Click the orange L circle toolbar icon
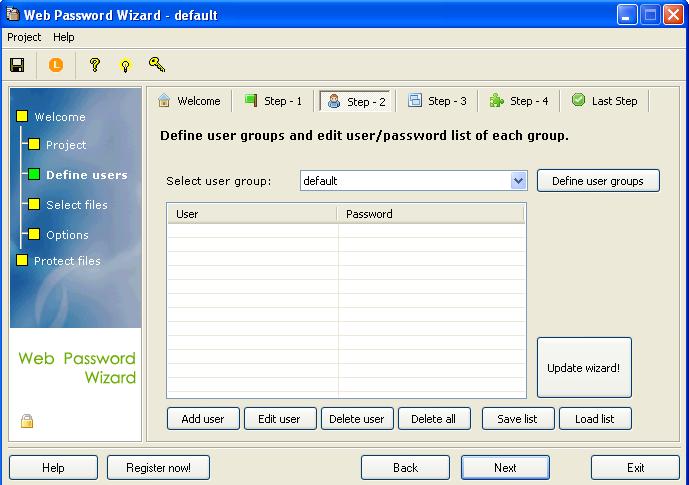Image resolution: width=689 pixels, height=485 pixels. click(x=56, y=65)
